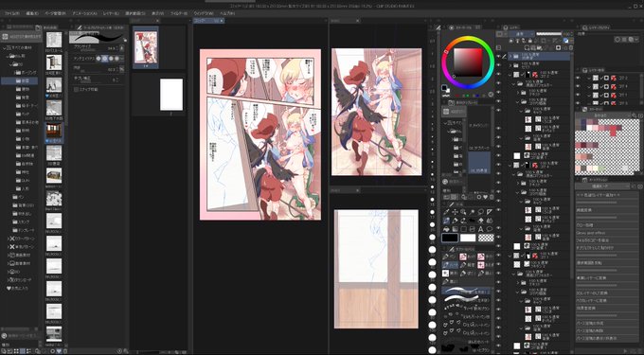
Task: Click the brush size dynamics icon in Tool Property
Action: (x=121, y=48)
